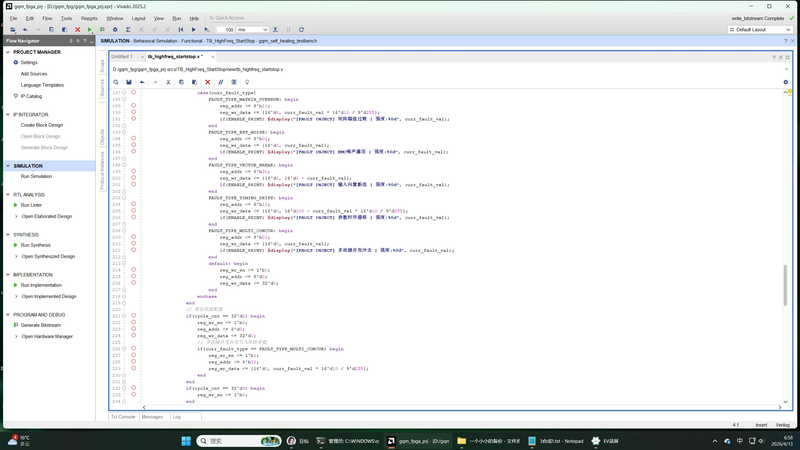Minimize the Flow Navigator panel
Image resolution: width=800 pixels, height=450 pixels.
[91, 41]
